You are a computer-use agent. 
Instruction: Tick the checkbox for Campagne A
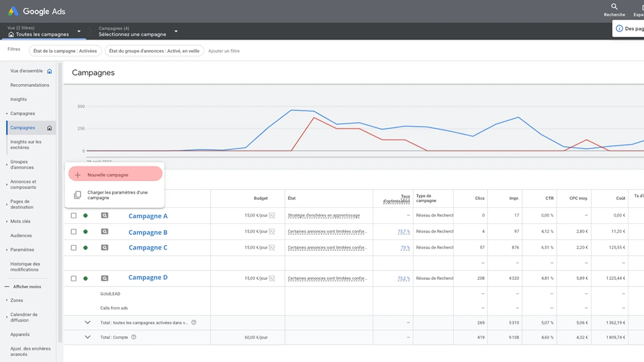click(73, 215)
